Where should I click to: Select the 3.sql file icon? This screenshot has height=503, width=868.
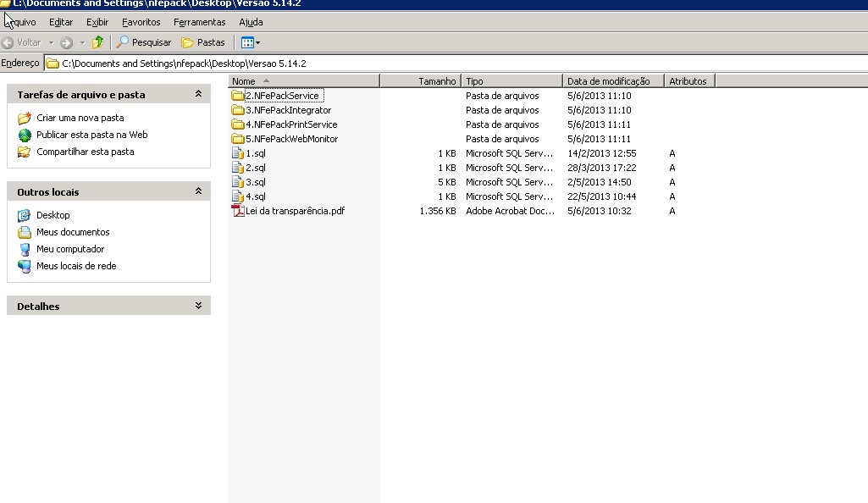[238, 182]
